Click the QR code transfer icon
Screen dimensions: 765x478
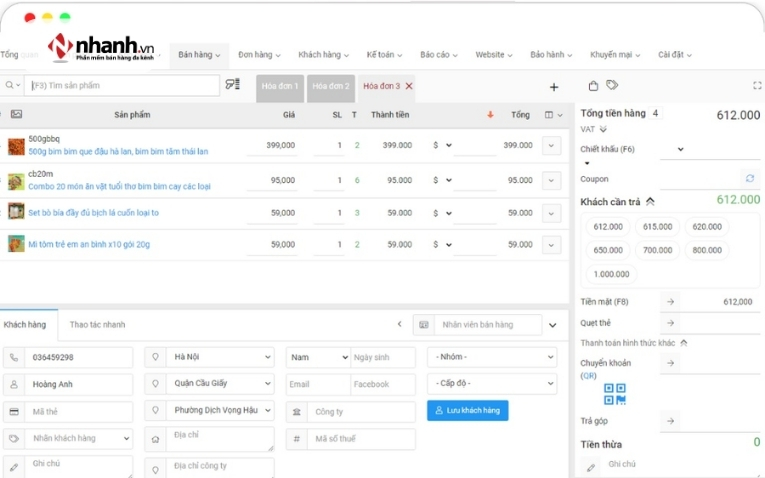pyautogui.click(x=614, y=394)
